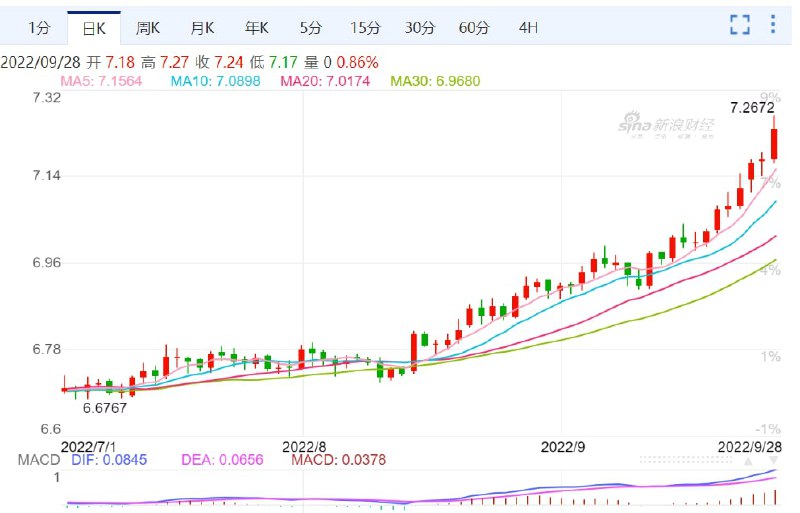
Task: Click the 2022/9/28 date axis label
Action: click(750, 444)
